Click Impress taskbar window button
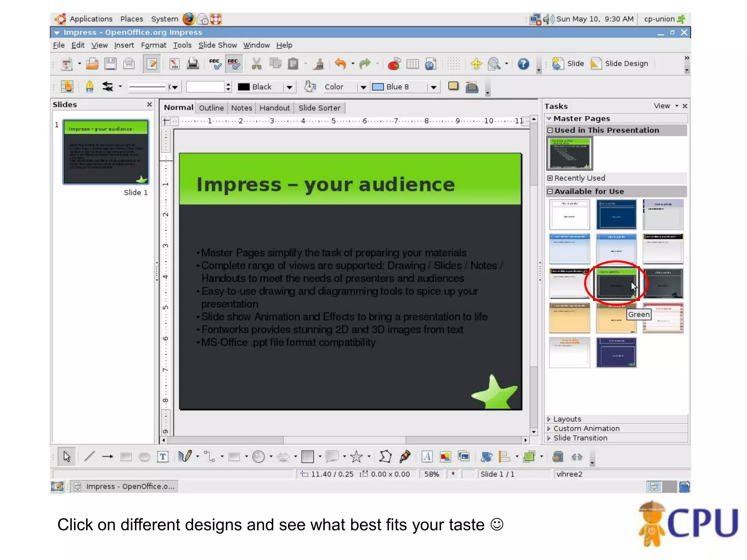The width and height of the screenshot is (747, 560). [124, 486]
